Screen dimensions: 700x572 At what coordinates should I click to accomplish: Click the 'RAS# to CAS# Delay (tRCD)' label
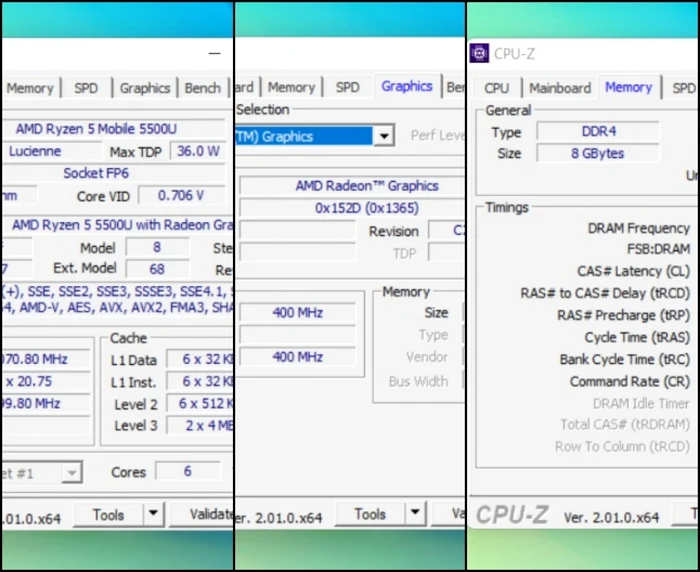pos(605,293)
